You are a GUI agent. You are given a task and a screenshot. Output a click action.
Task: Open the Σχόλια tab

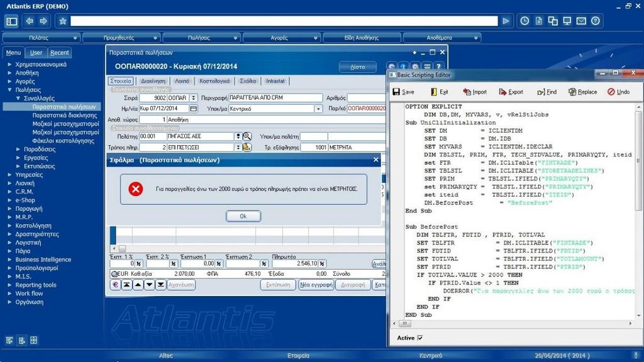click(x=248, y=81)
